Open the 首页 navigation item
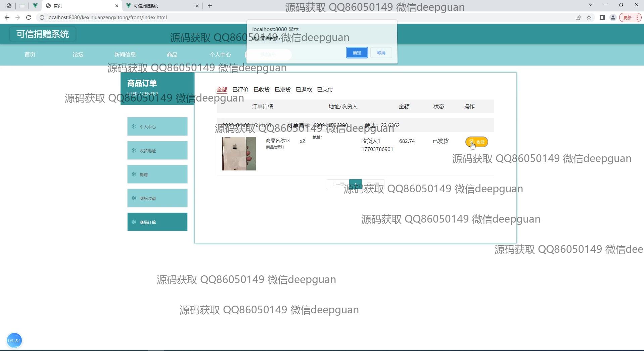Viewport: 644px width, 351px height. tap(30, 54)
